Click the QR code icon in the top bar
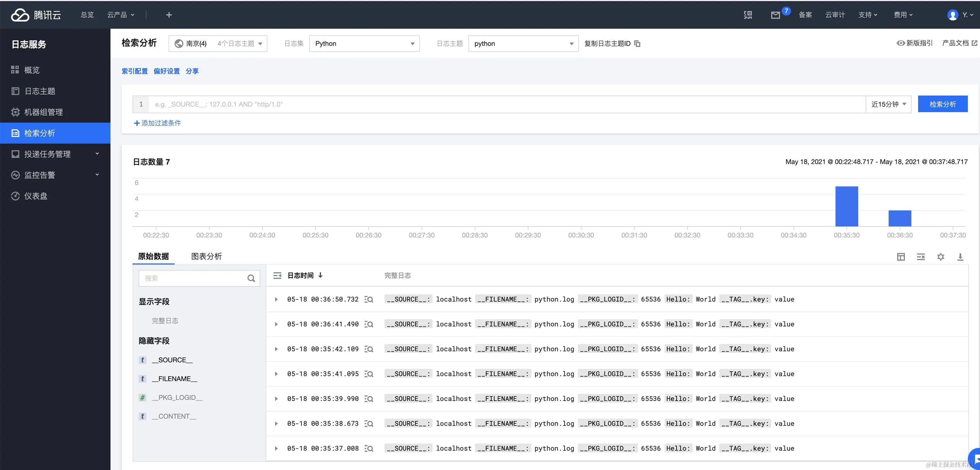 tap(748, 15)
